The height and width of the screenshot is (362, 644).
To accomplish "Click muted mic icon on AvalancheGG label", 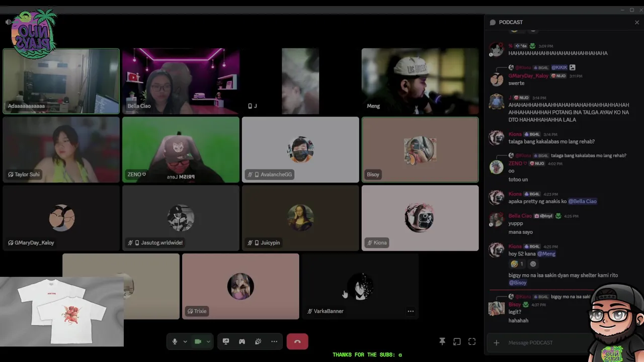I will coord(250,174).
